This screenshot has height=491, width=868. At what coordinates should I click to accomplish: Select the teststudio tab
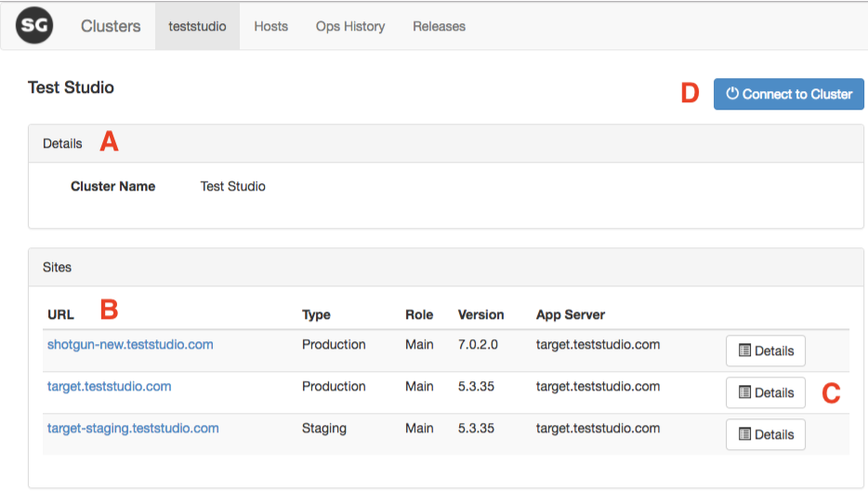(x=197, y=26)
